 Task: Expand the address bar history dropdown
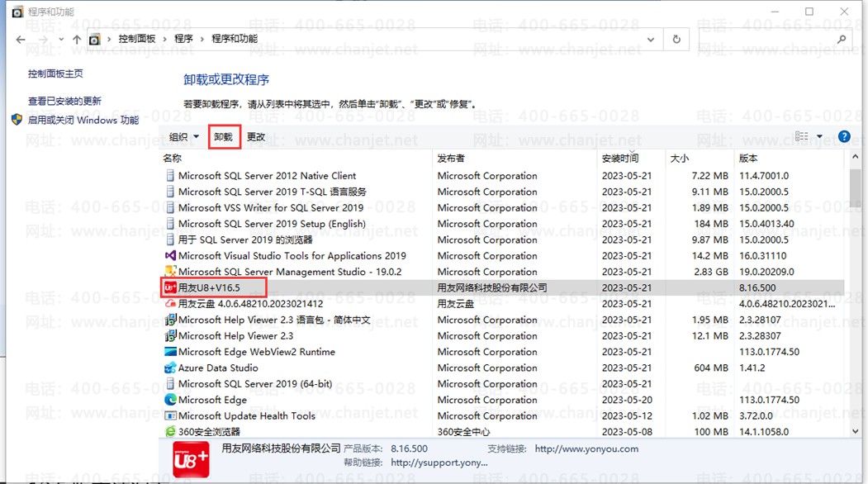coord(652,39)
